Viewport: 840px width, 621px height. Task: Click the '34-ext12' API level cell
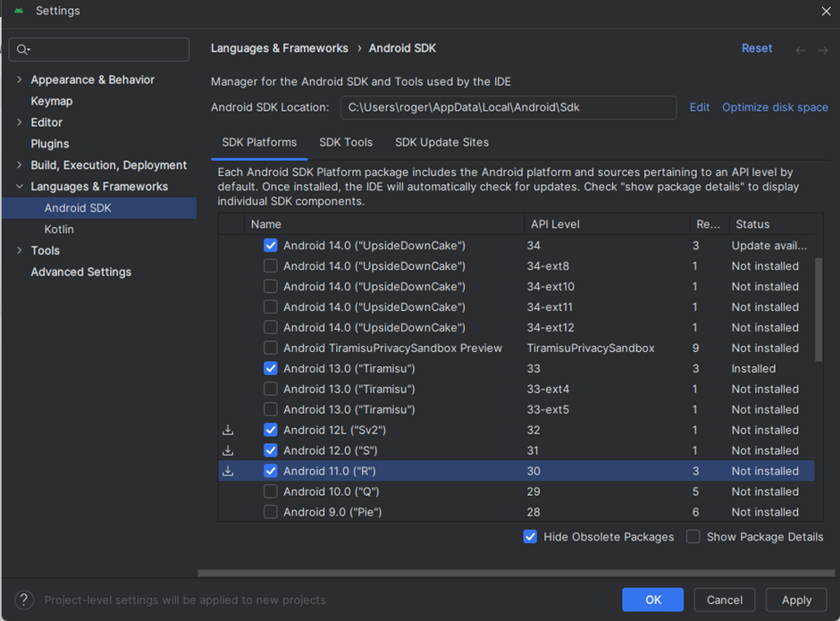pos(550,327)
